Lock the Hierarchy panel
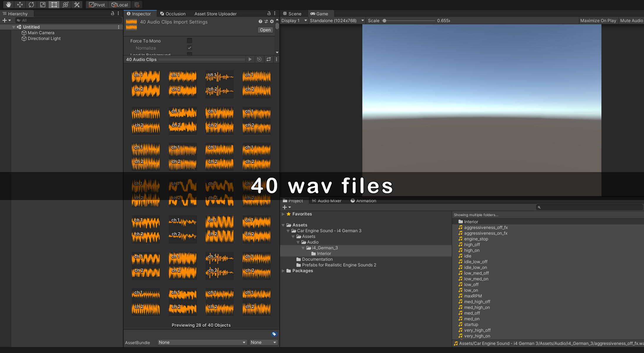Image resolution: width=644 pixels, height=353 pixels. click(112, 14)
